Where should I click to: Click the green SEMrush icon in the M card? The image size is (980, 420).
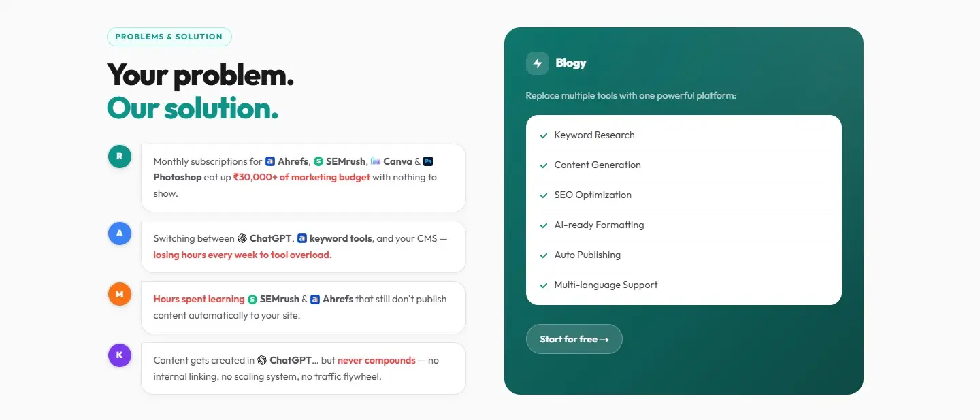click(x=252, y=299)
